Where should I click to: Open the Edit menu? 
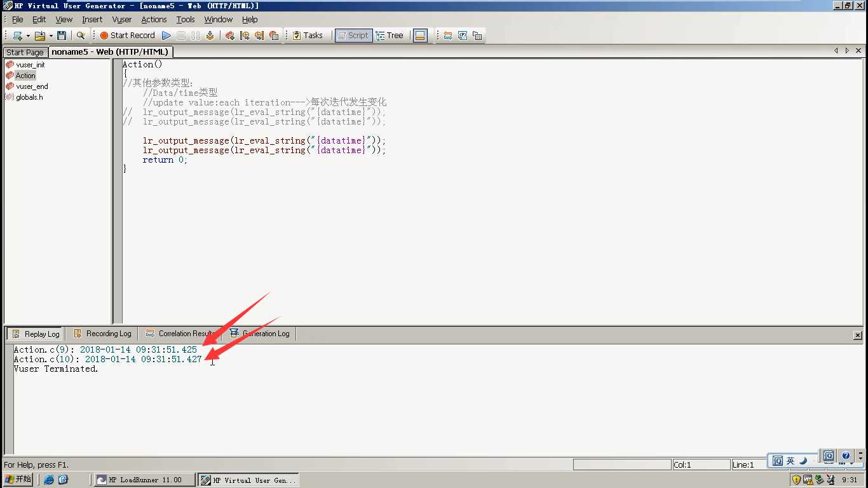(39, 20)
